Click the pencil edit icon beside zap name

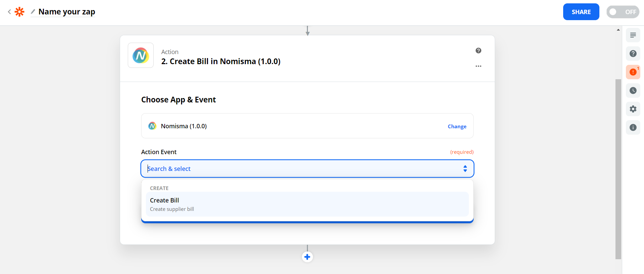pos(33,12)
